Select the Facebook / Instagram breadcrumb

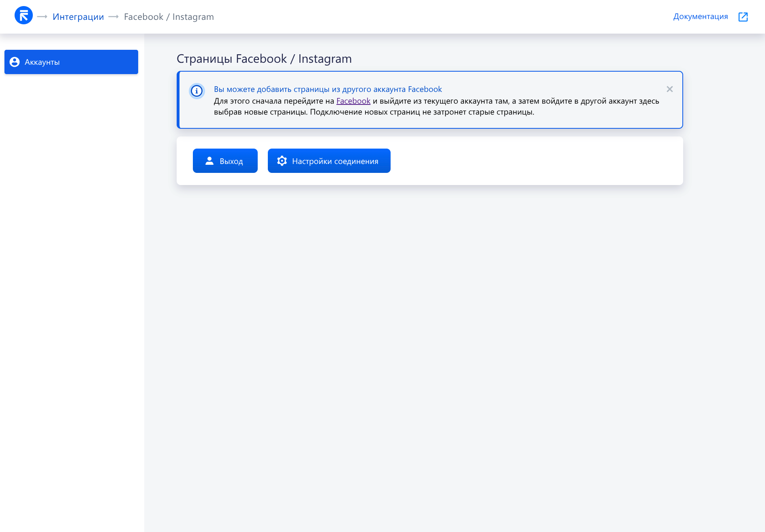169,17
